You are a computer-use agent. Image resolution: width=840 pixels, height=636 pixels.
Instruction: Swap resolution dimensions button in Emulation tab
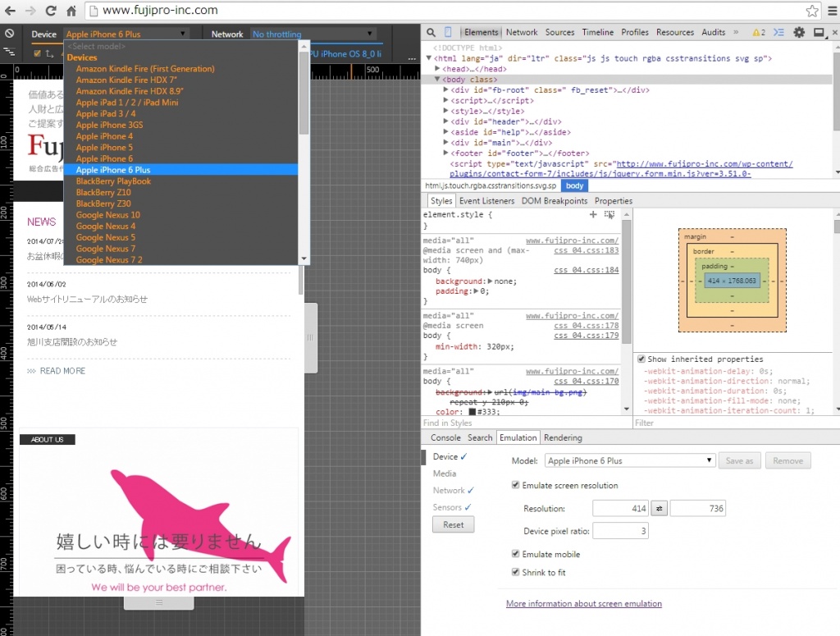[659, 509]
